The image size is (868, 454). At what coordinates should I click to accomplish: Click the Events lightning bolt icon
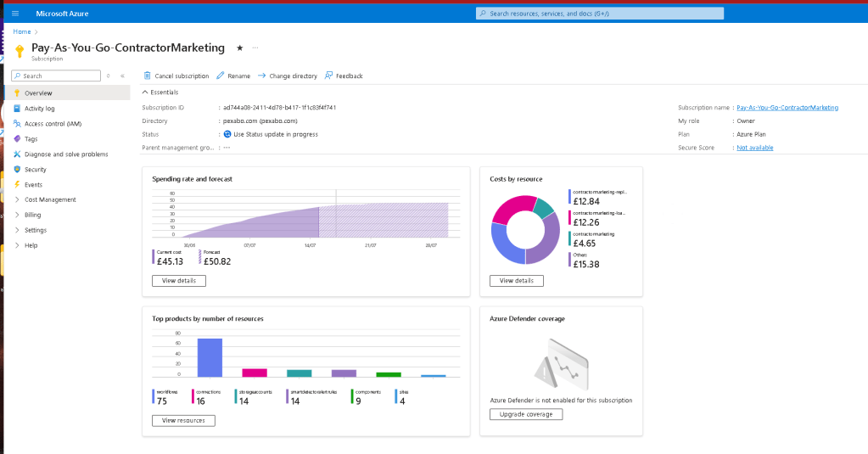click(17, 184)
